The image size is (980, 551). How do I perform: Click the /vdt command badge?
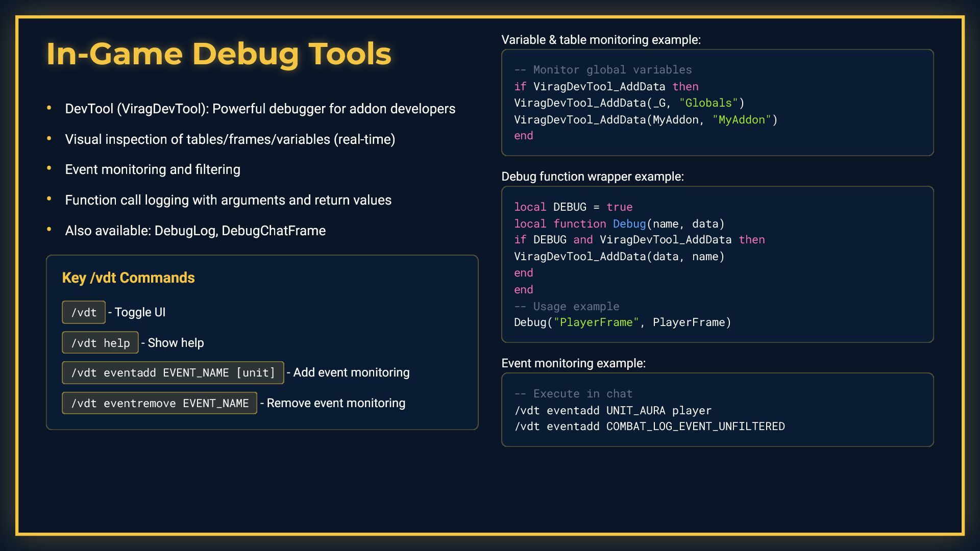click(84, 312)
